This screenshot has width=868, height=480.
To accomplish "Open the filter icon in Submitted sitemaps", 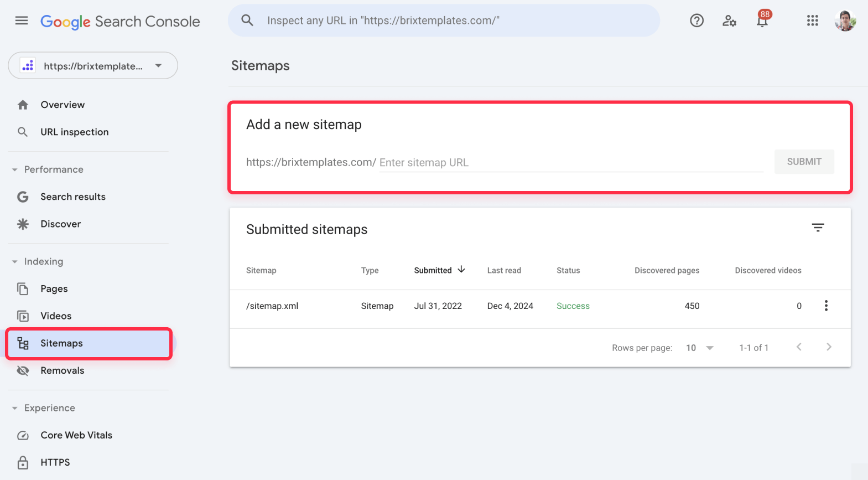I will tap(818, 228).
